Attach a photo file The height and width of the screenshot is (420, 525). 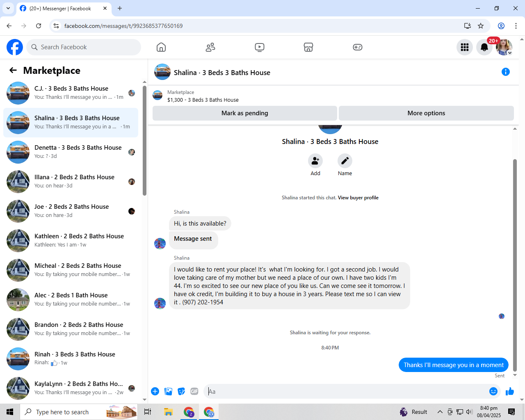tap(168, 391)
